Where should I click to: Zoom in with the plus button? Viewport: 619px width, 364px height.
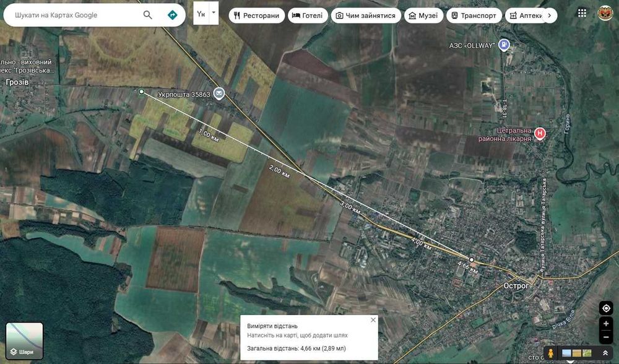[x=606, y=324]
